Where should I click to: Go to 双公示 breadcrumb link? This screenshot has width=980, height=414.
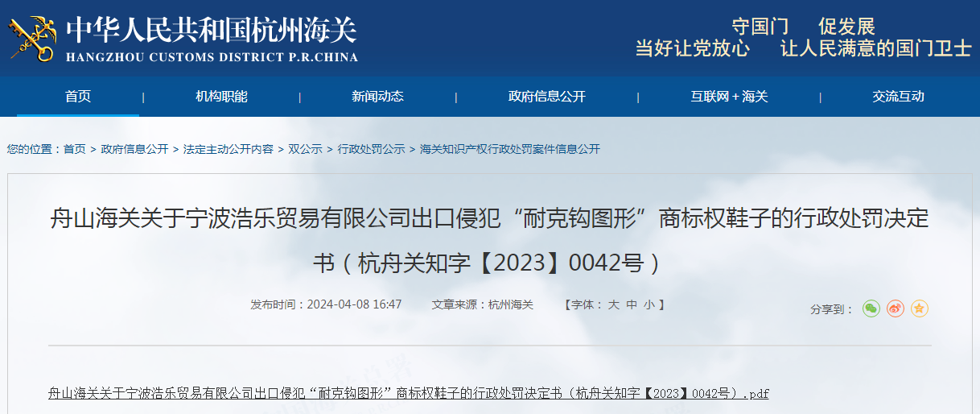pos(305,149)
